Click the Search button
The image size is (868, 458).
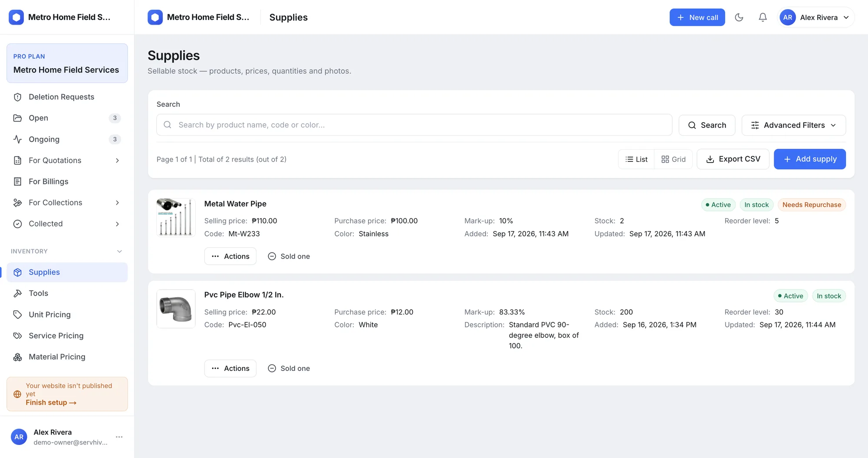[707, 125]
